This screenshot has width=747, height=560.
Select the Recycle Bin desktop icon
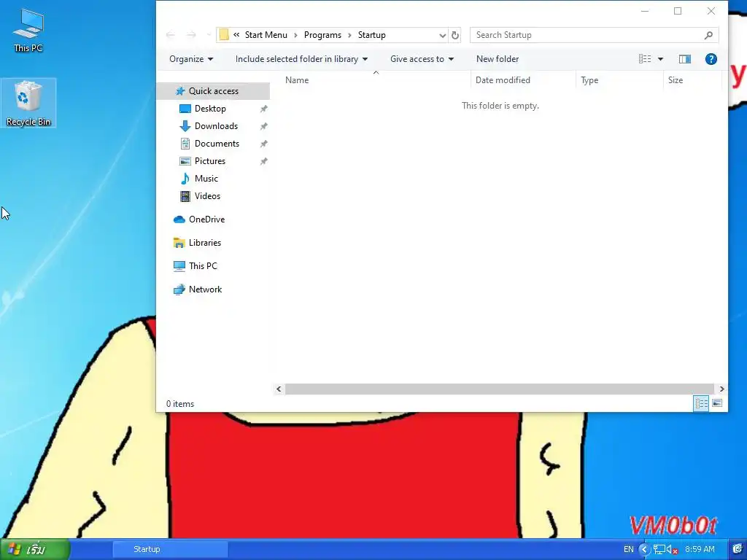point(28,103)
